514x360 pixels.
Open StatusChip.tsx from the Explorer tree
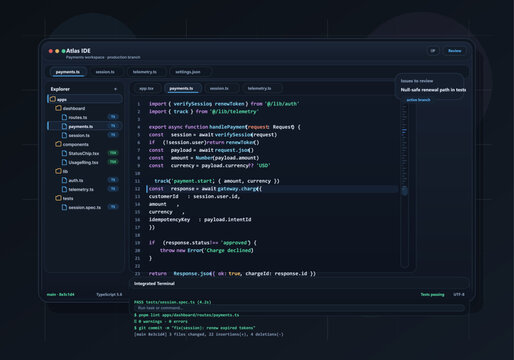(x=84, y=153)
